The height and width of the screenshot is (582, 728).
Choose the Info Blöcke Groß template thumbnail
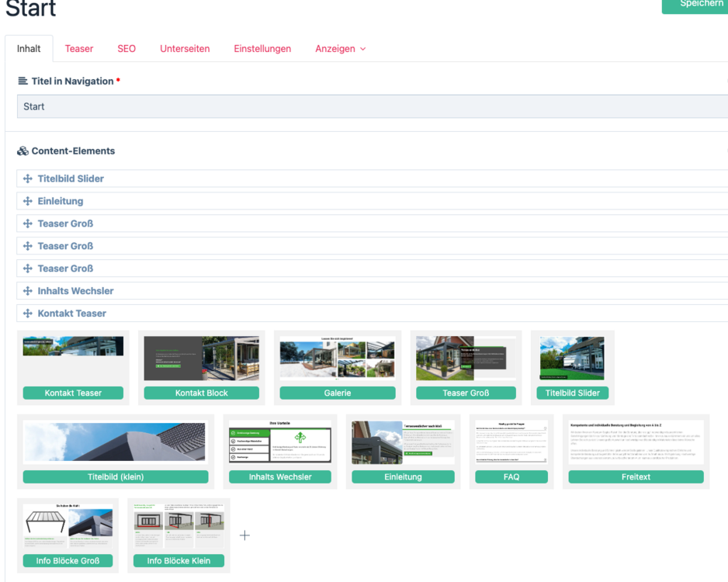coord(68,535)
